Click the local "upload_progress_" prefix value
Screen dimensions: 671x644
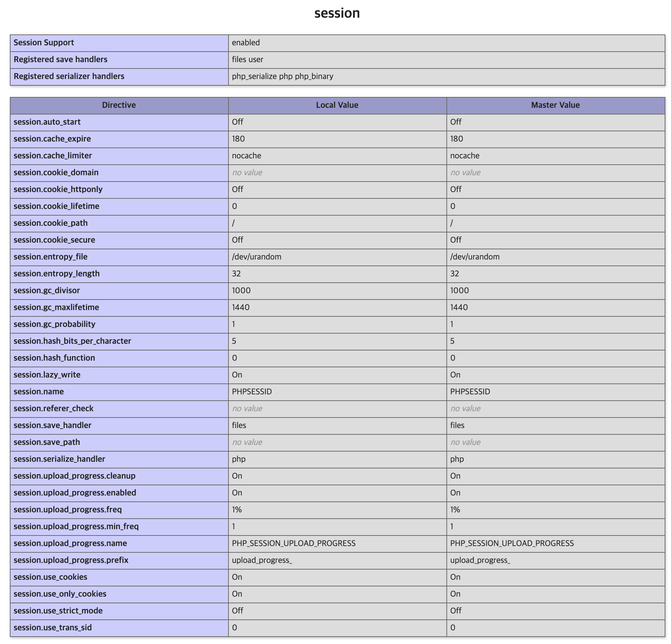[262, 560]
